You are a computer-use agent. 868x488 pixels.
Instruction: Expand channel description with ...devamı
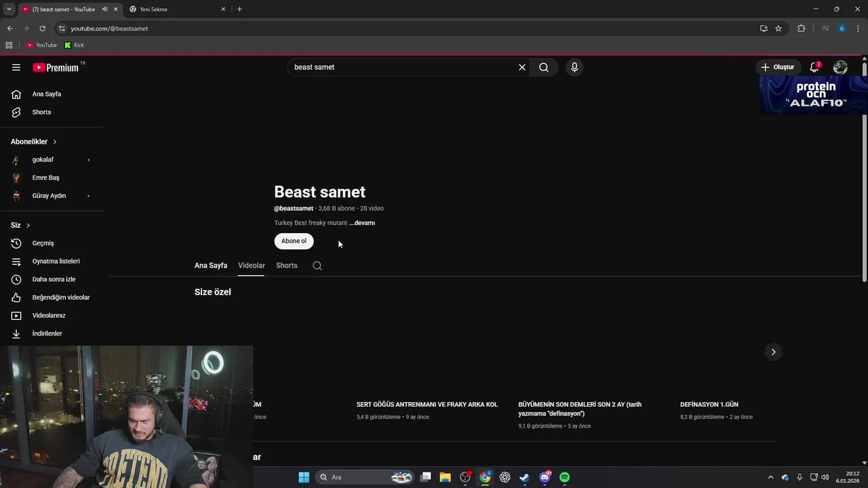tap(362, 223)
